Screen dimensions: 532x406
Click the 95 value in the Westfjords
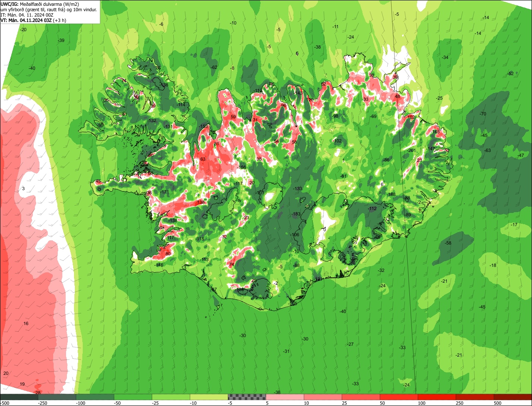tap(101, 125)
